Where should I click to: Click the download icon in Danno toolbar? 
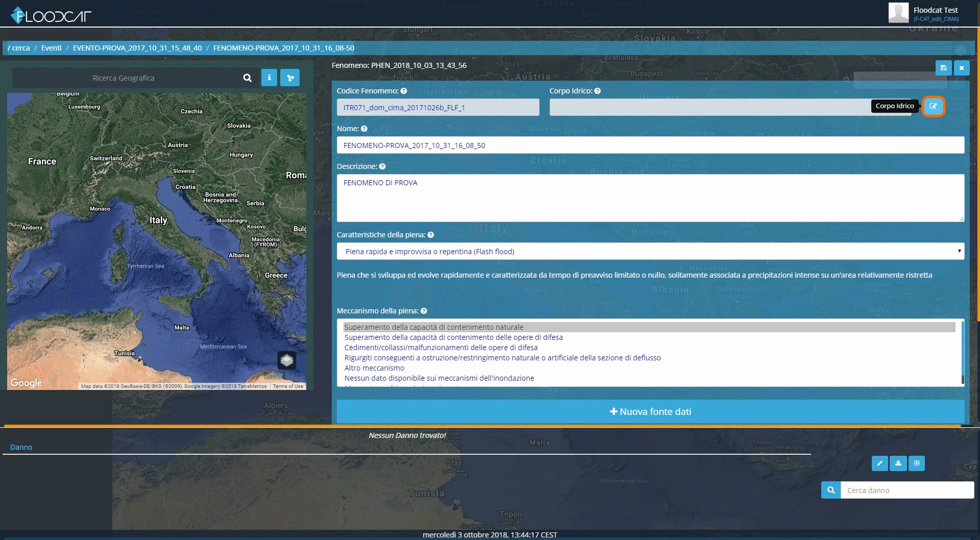click(898, 463)
